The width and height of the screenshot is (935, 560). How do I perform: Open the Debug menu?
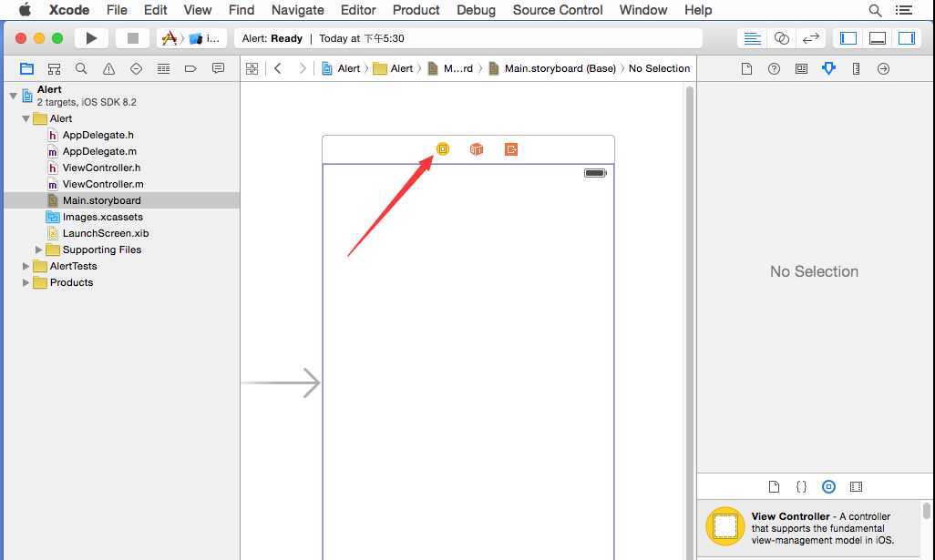tap(476, 10)
